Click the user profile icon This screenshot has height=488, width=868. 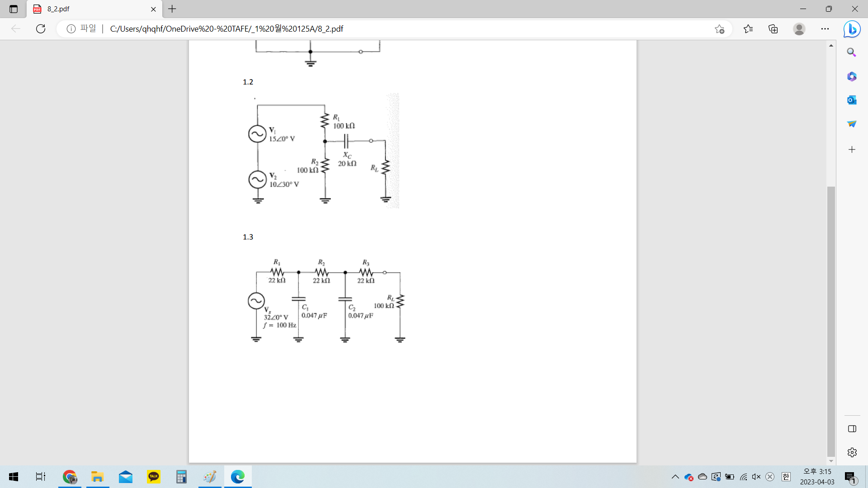[x=799, y=29]
